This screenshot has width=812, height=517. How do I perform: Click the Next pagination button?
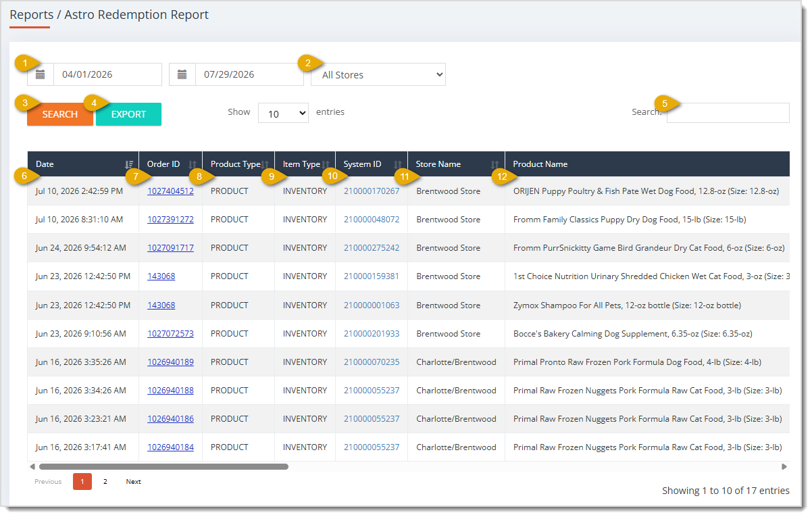tap(134, 481)
